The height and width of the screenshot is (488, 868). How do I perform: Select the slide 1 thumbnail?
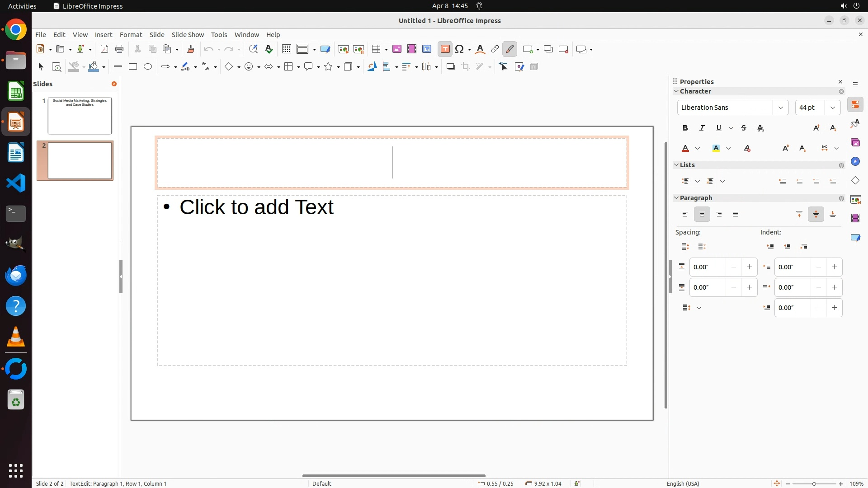(x=80, y=116)
